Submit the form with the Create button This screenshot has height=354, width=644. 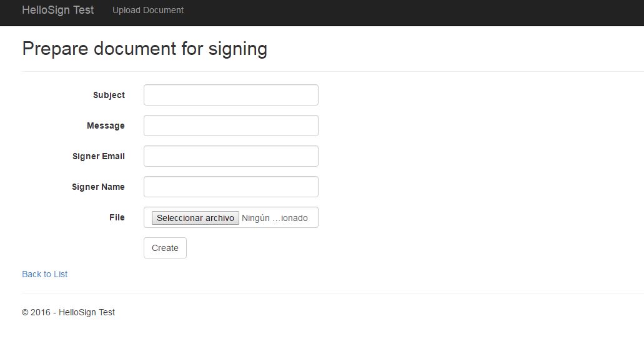[165, 248]
